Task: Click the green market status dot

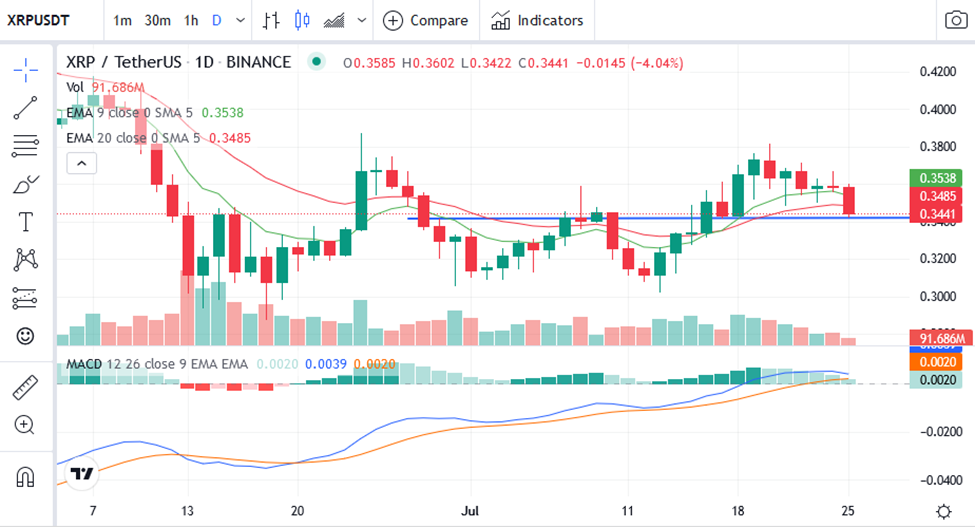Action: click(x=317, y=62)
